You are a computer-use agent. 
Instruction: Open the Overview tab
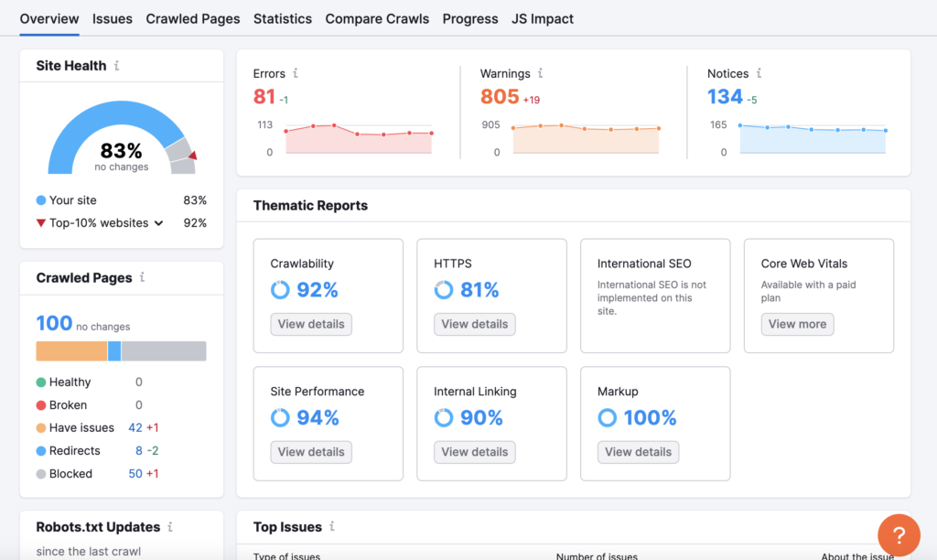pos(49,18)
